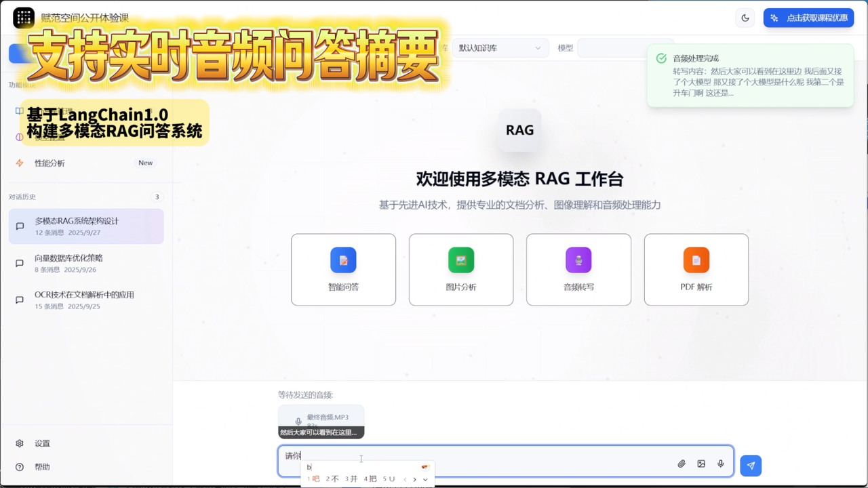Click chat icon beside 多模态RAG系统架构设计

tap(20, 226)
